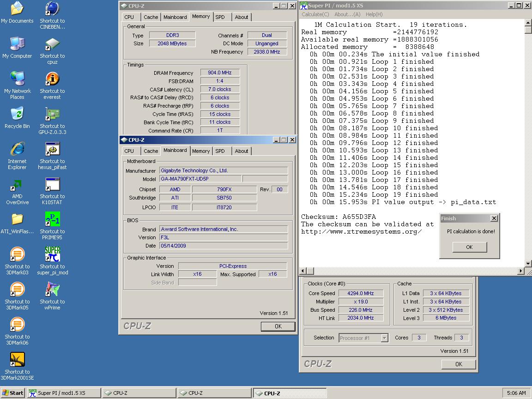The image size is (532, 399).
Task: Select the BIOS Date field 05/14/2009
Action: 224,246
